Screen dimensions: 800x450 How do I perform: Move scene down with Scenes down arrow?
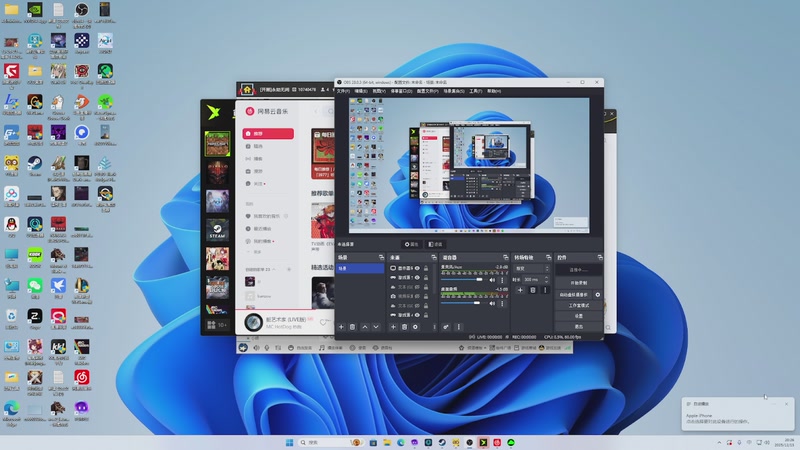[x=376, y=327]
